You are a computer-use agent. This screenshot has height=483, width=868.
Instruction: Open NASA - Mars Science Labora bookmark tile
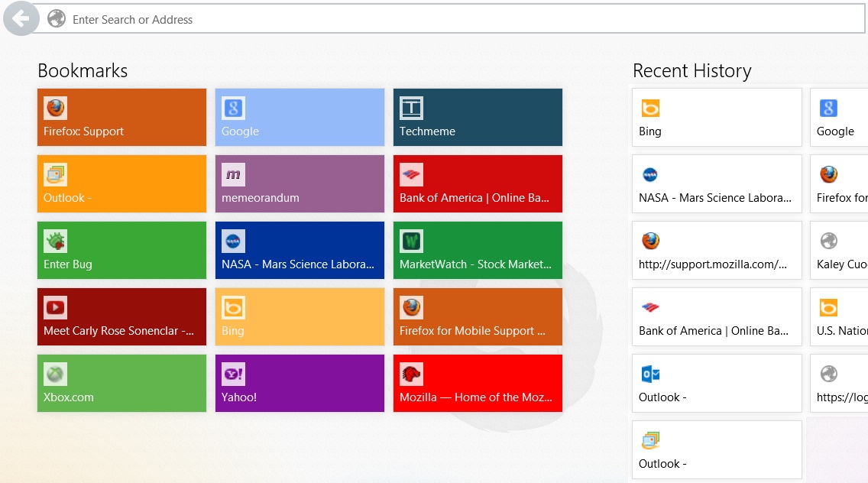click(300, 250)
